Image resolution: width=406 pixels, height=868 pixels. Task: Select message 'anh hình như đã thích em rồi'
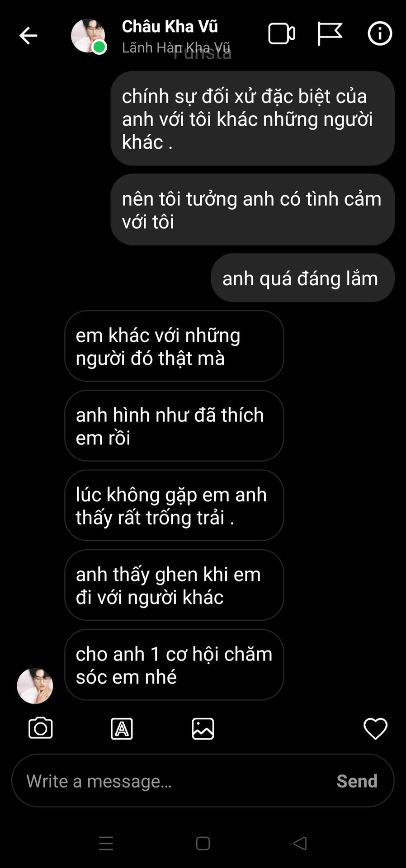[174, 426]
